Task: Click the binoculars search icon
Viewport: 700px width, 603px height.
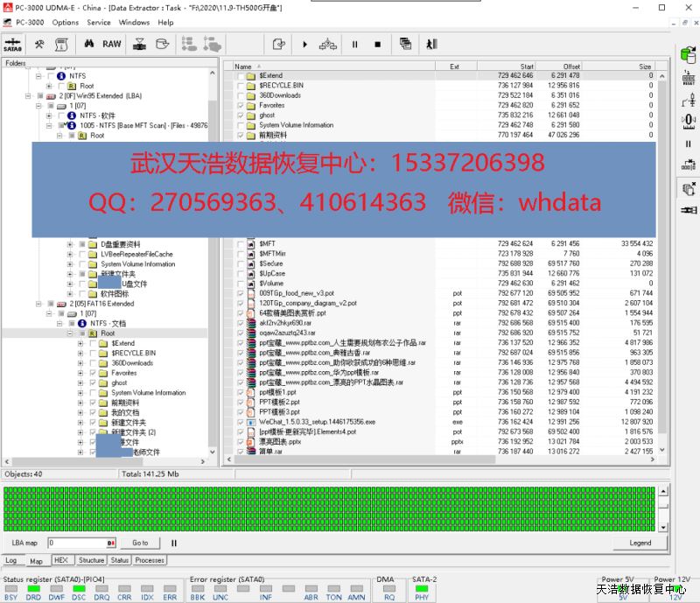Action: coord(89,44)
